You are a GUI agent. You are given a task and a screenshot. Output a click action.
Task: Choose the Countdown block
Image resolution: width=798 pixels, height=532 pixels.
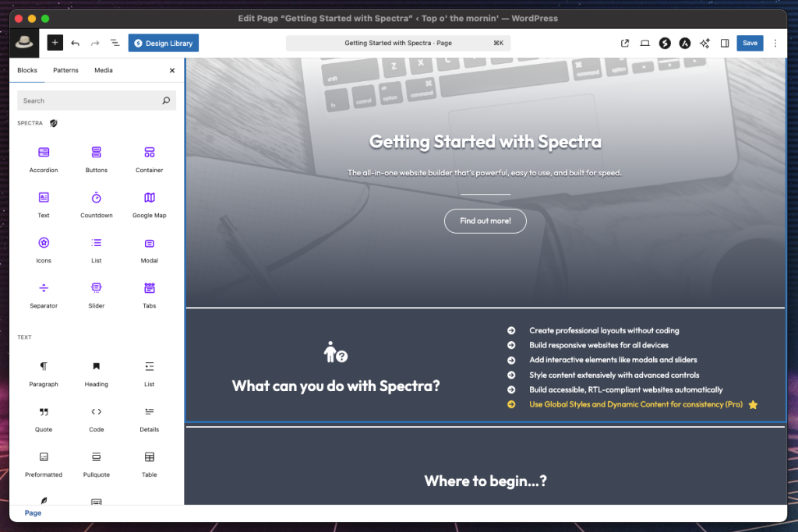click(97, 204)
